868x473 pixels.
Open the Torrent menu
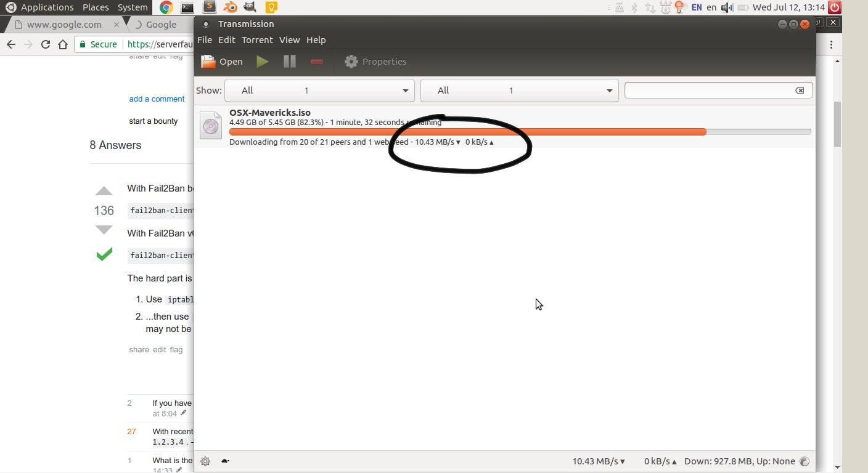257,40
